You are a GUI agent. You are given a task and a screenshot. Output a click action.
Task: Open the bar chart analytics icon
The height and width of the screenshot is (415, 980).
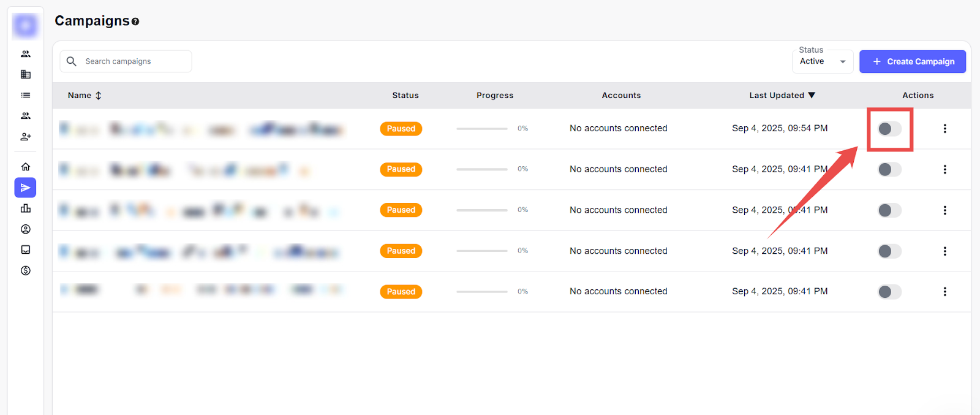pos(26,208)
